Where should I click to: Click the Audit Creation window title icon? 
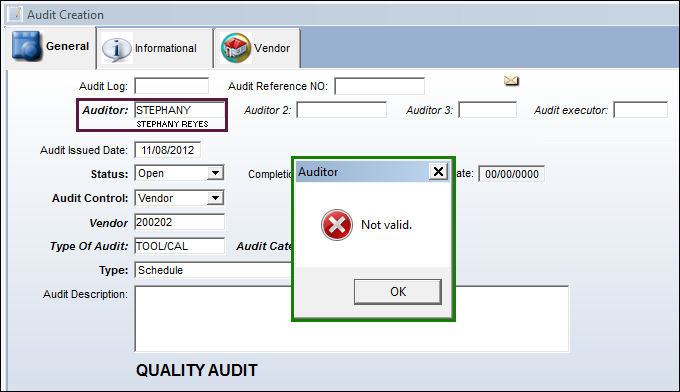pos(15,14)
